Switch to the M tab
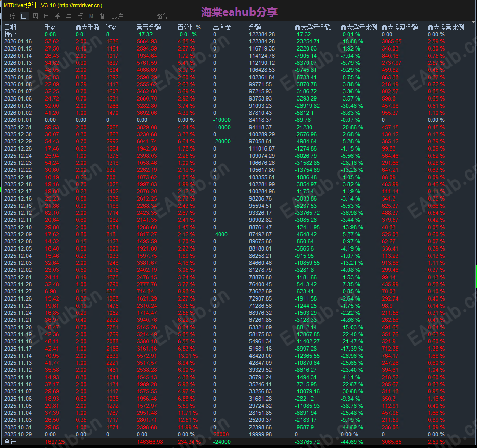Screen dimensions: 477x448 click(91, 16)
